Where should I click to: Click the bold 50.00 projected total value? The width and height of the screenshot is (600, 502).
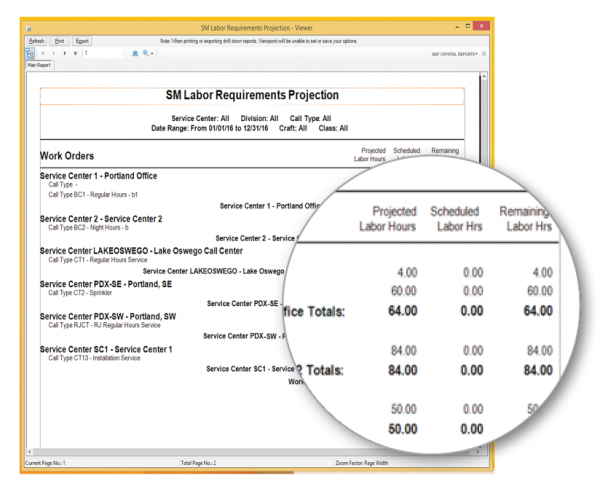click(403, 429)
